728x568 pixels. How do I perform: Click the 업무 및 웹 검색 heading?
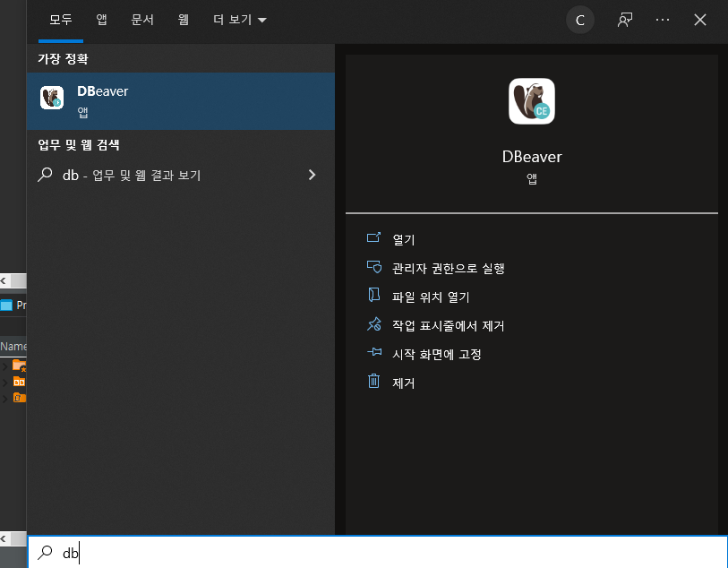(79, 145)
